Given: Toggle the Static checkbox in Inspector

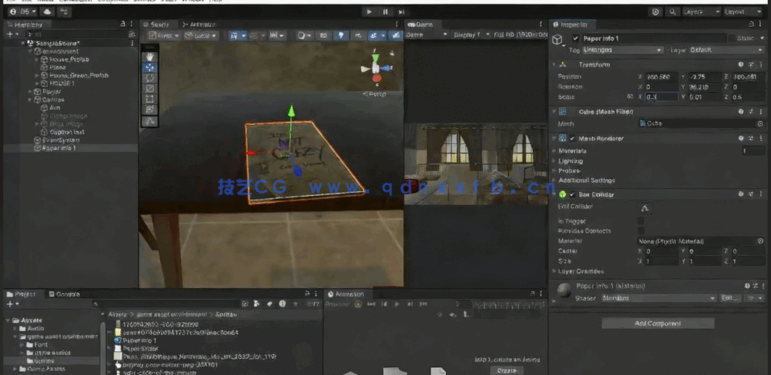Looking at the screenshot, I should point(733,38).
